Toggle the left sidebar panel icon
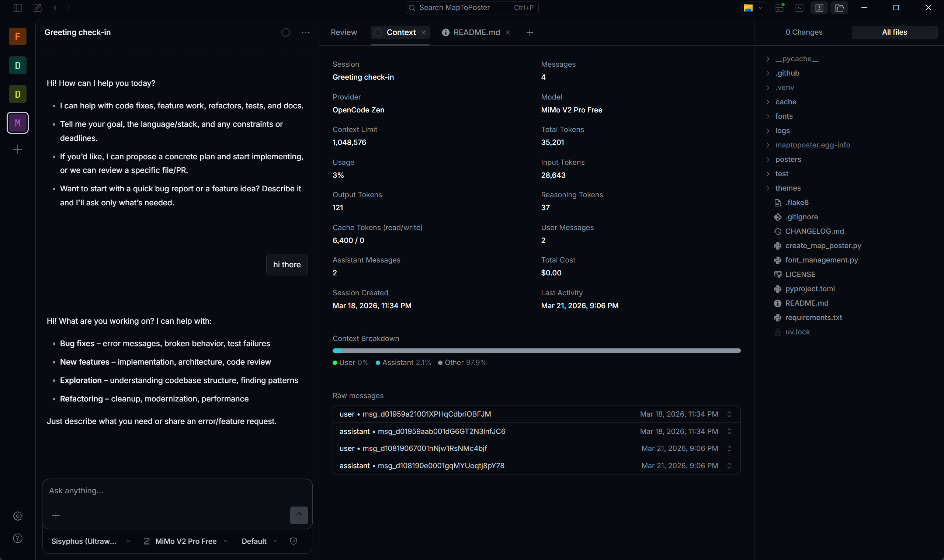 pyautogui.click(x=17, y=7)
